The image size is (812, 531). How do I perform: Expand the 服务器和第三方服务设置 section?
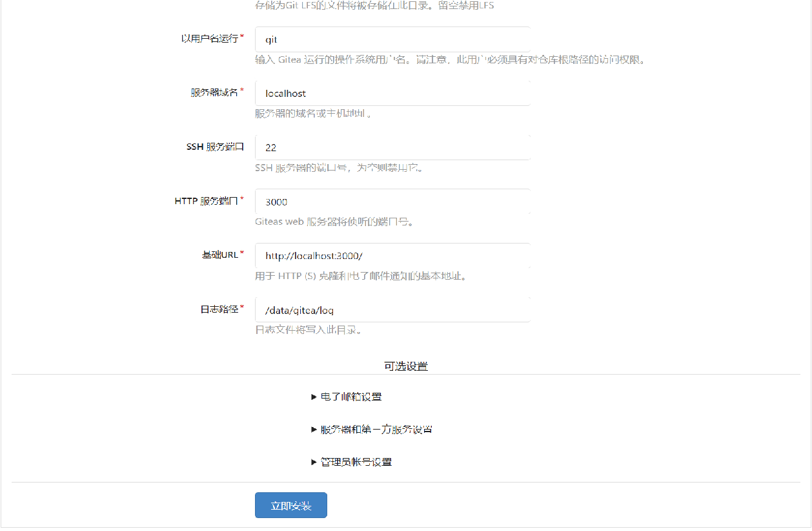click(376, 430)
